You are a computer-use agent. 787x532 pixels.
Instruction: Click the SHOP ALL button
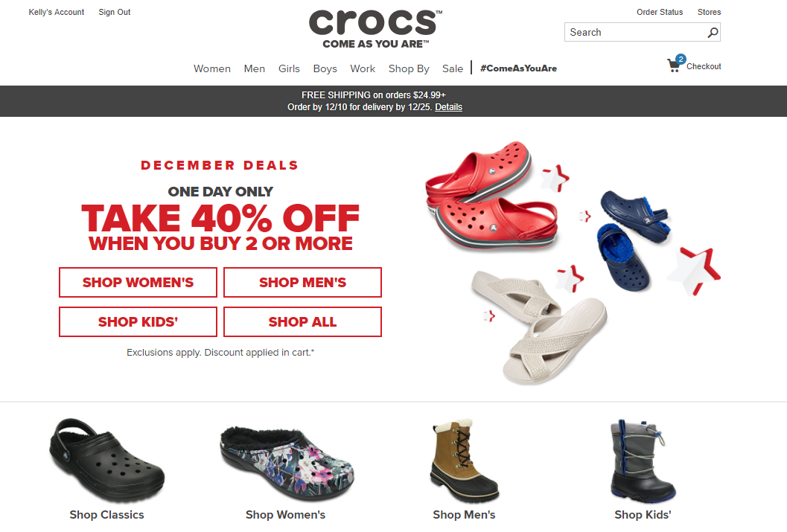302,322
